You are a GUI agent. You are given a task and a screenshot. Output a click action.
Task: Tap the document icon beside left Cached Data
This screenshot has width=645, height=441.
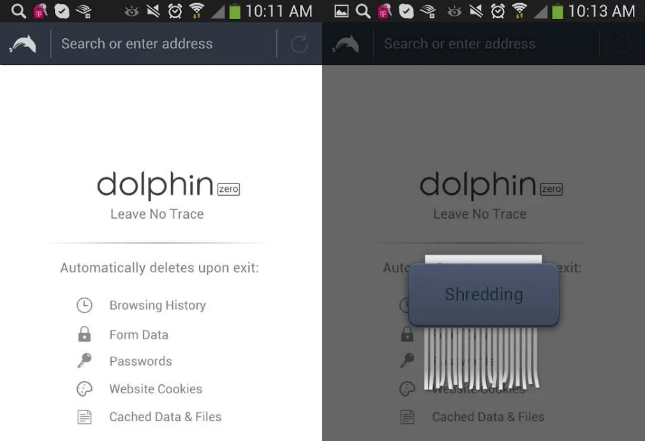pos(84,417)
